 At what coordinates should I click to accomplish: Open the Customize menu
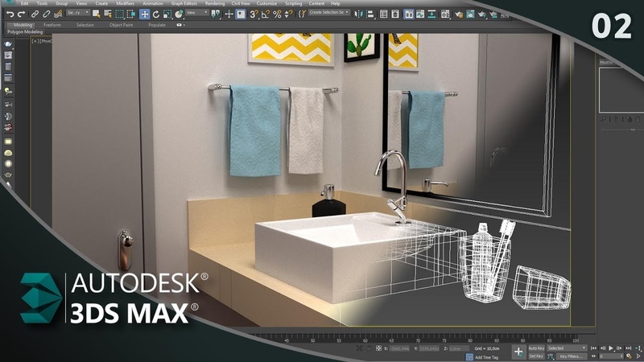(266, 3)
